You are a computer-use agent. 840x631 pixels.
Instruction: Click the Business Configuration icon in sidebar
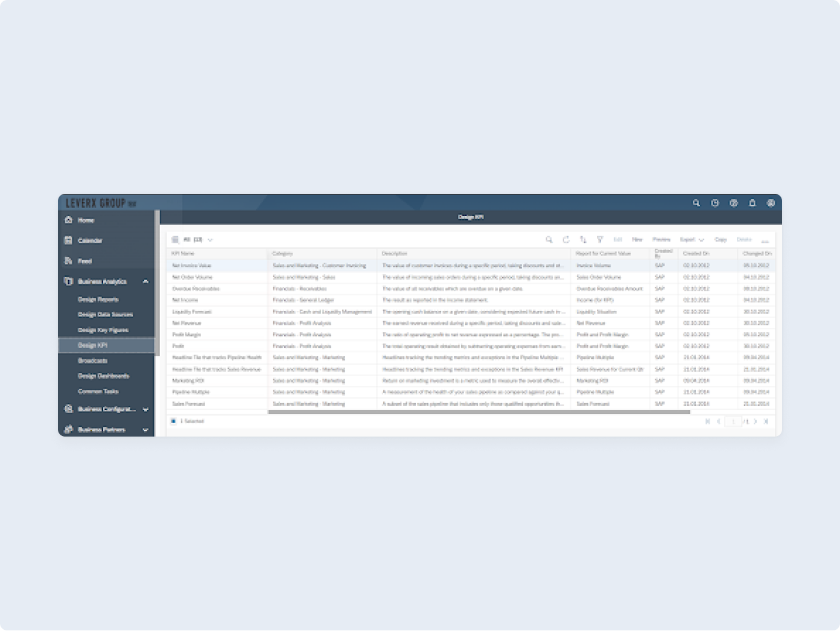pyautogui.click(x=68, y=409)
